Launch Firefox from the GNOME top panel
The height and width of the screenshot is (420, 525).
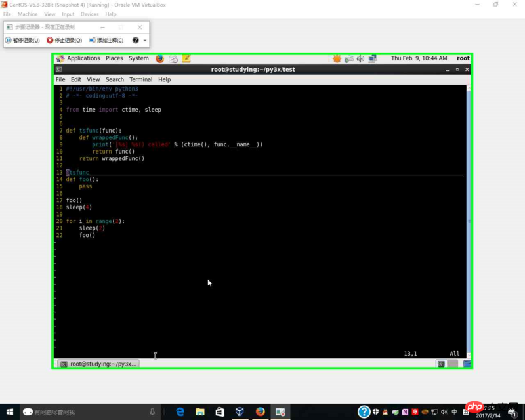(x=159, y=58)
